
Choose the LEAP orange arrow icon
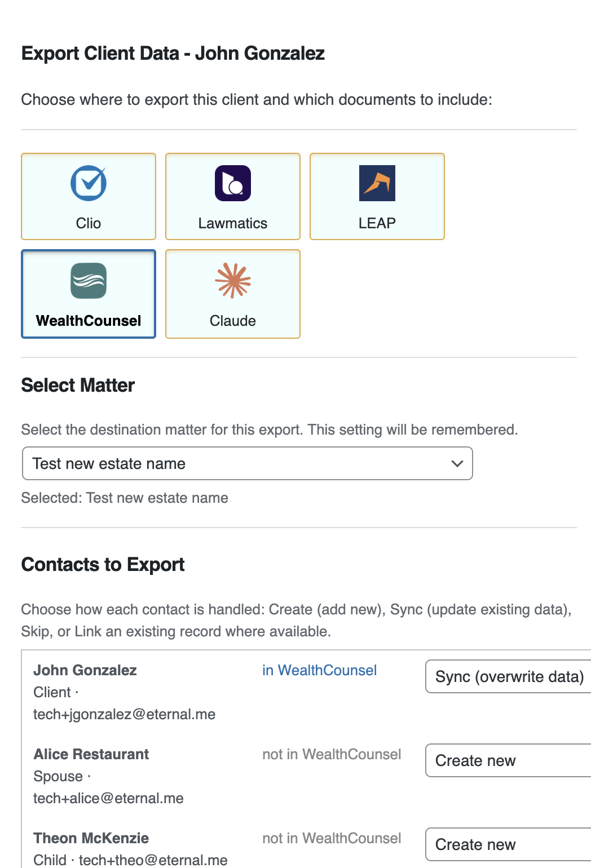click(x=377, y=183)
